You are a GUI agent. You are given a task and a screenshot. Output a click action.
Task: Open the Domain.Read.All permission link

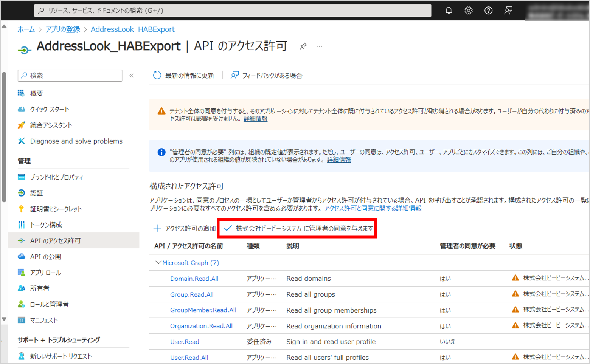[x=194, y=279]
